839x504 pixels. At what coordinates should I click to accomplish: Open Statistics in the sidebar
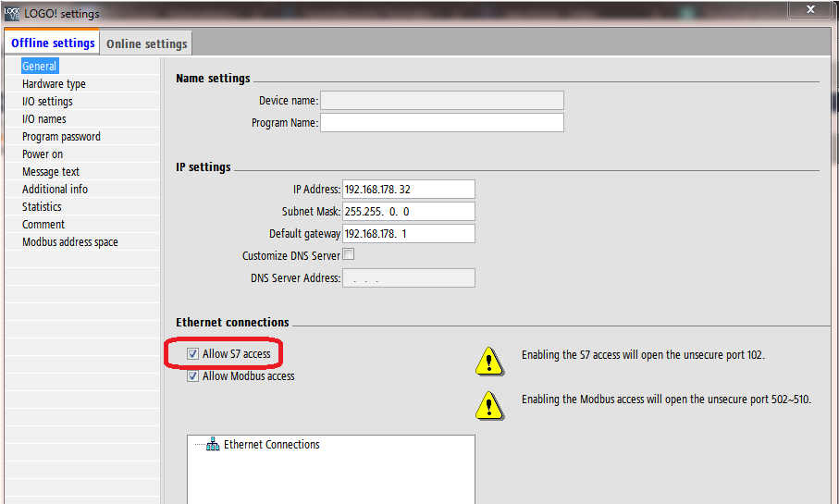[42, 206]
